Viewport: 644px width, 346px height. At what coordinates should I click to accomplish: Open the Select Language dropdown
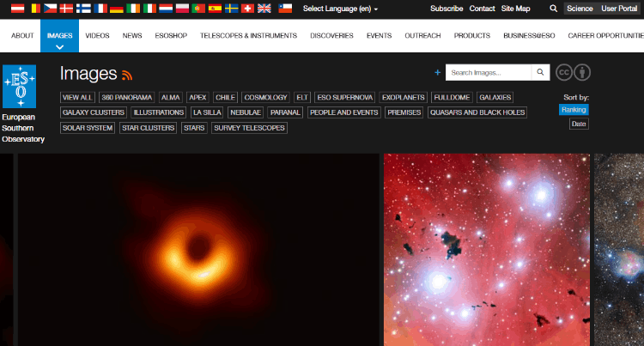pos(340,9)
